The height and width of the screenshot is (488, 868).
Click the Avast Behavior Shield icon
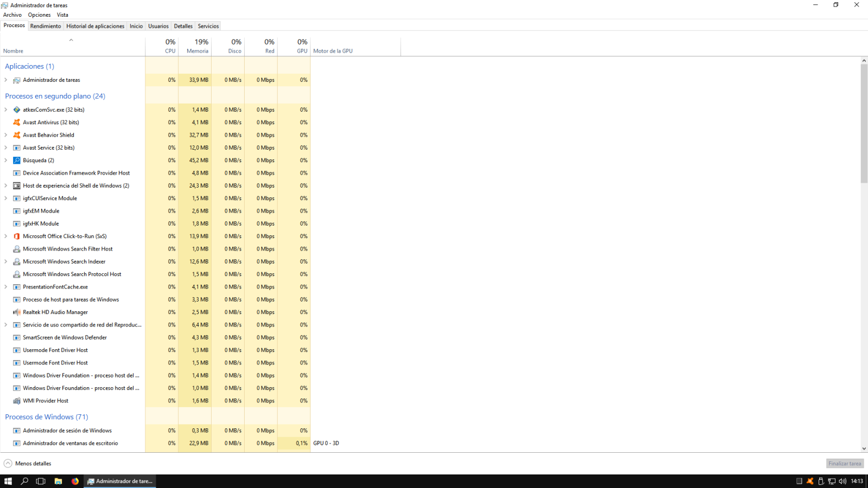tap(17, 135)
